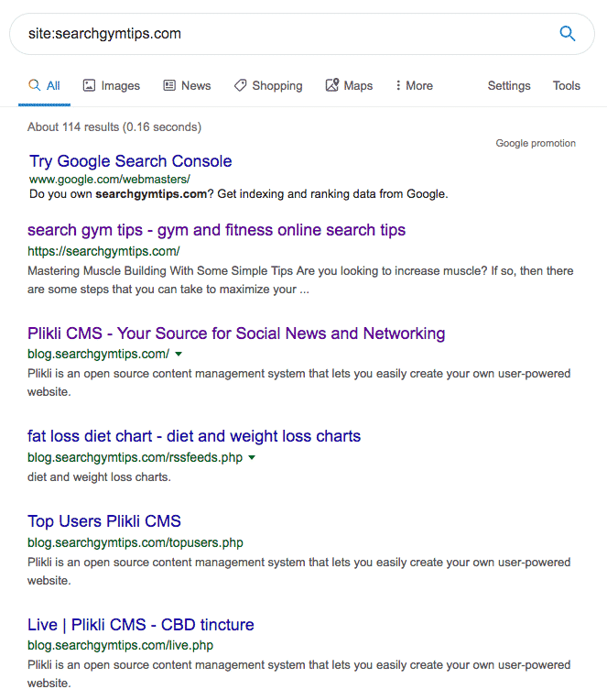Click 'diet and weight loss charts.' snippet
The width and height of the screenshot is (607, 700).
[100, 477]
